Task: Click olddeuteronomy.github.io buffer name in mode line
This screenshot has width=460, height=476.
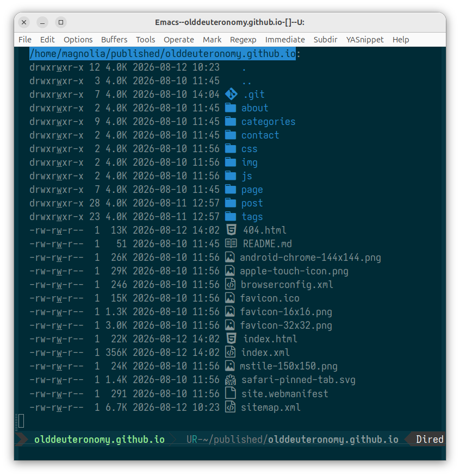Action: [x=100, y=439]
